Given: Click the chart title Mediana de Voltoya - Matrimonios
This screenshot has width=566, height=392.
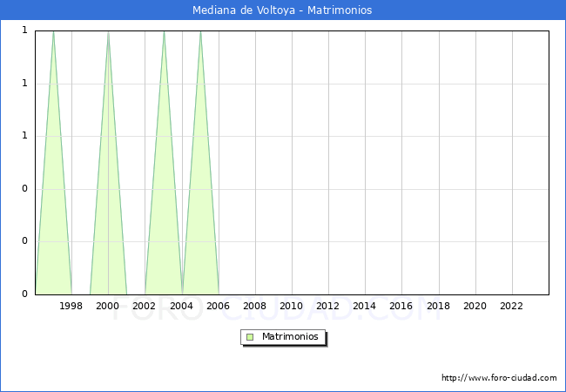Looking at the screenshot, I should [x=282, y=10].
